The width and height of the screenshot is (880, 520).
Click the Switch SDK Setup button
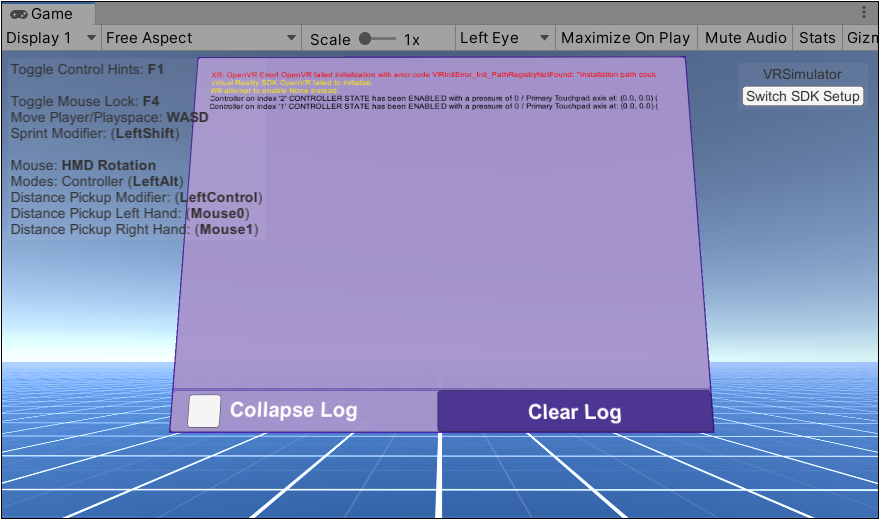tap(803, 96)
